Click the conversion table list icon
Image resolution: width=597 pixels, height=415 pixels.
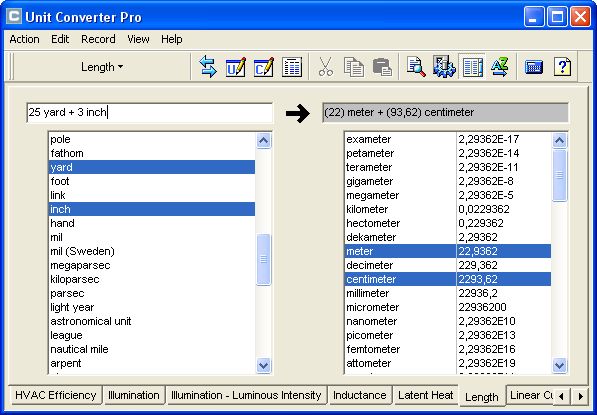pos(292,67)
